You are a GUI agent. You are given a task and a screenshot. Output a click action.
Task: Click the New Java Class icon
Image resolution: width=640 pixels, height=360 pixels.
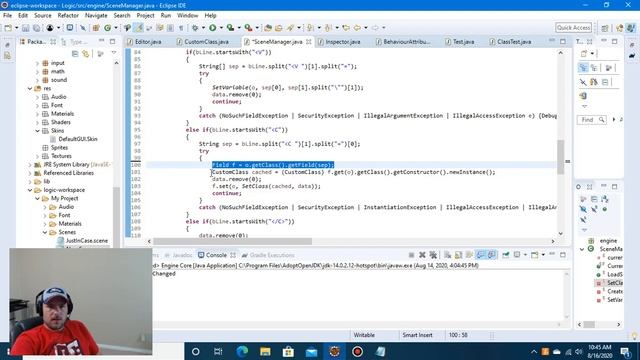(x=107, y=28)
